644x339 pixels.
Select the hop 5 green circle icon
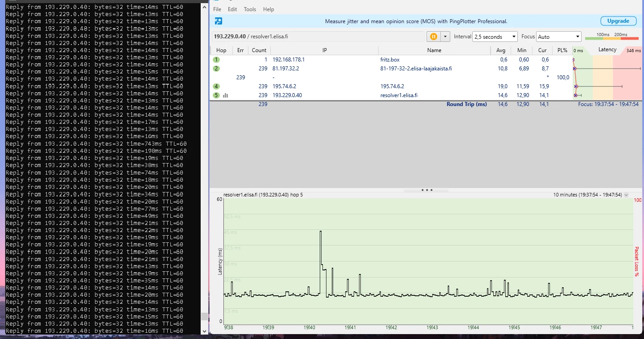tap(216, 95)
